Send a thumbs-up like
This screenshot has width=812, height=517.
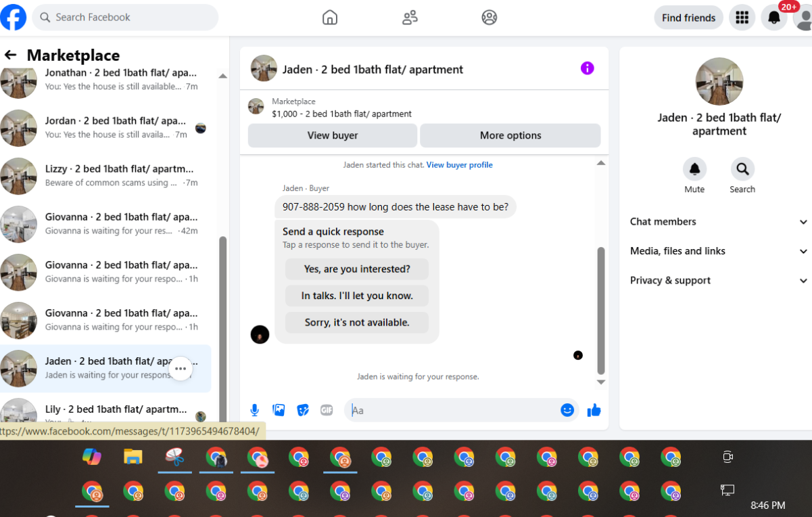[x=594, y=410]
